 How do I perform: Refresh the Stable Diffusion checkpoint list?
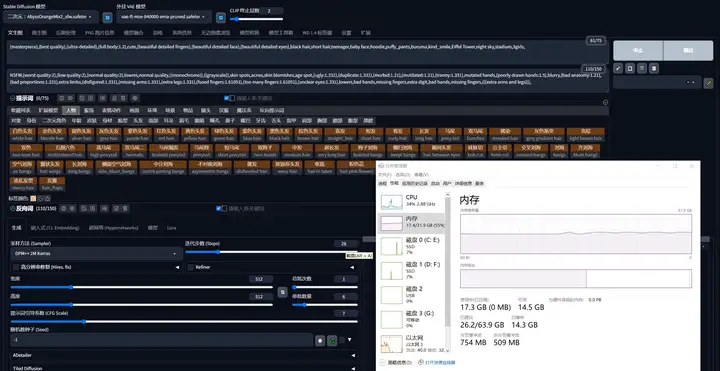(x=107, y=17)
